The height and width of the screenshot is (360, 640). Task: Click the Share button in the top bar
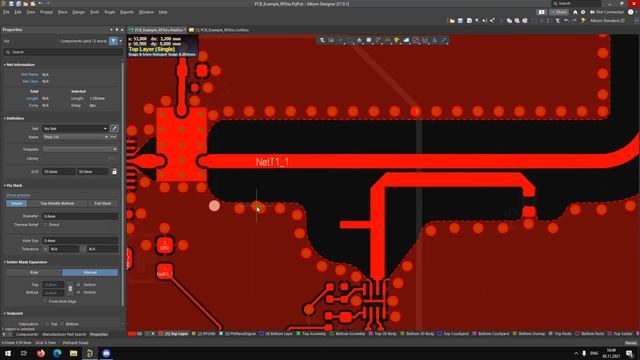[559, 12]
